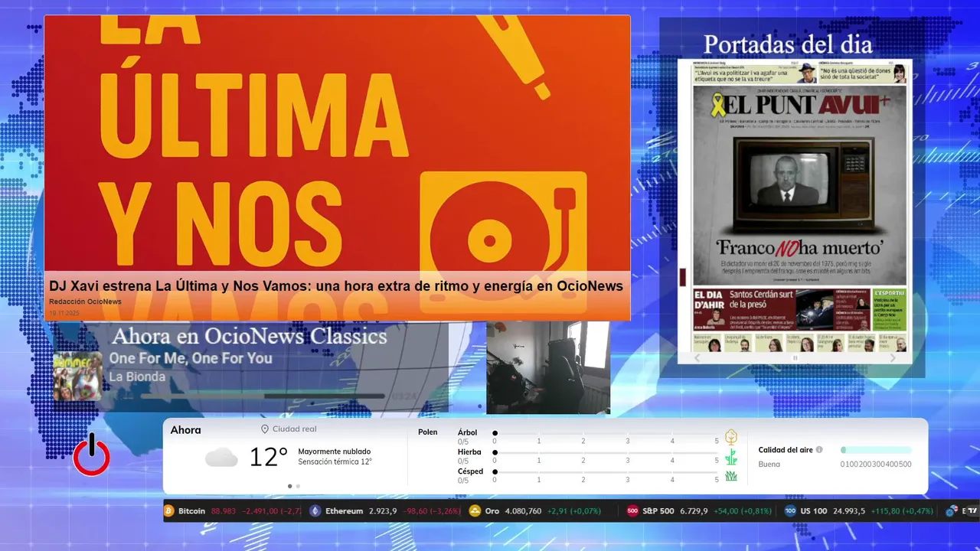Click the Césped pollen lawn icon
Viewport: 980px width, 551px height.
[x=731, y=476]
